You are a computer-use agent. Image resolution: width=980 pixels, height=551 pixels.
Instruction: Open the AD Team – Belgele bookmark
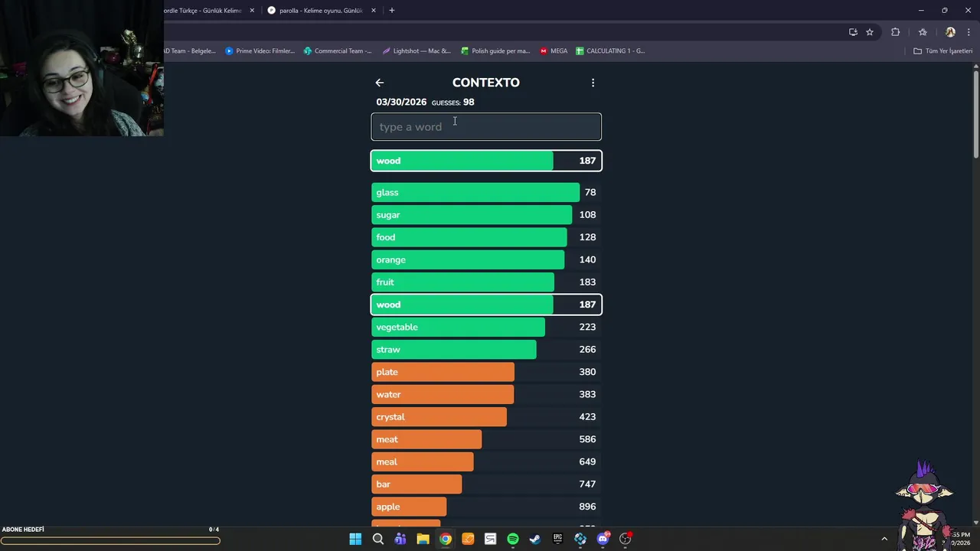[x=191, y=51]
